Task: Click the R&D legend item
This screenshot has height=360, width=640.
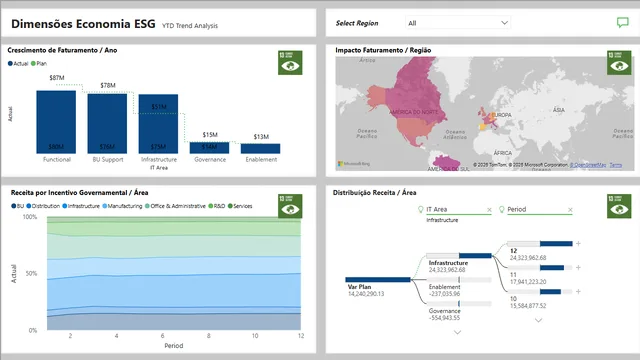Action: [217, 206]
